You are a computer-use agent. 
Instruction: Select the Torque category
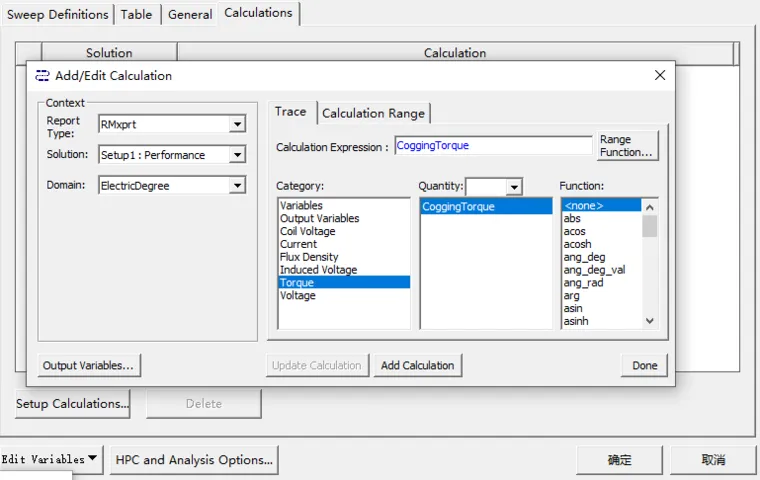click(x=344, y=282)
